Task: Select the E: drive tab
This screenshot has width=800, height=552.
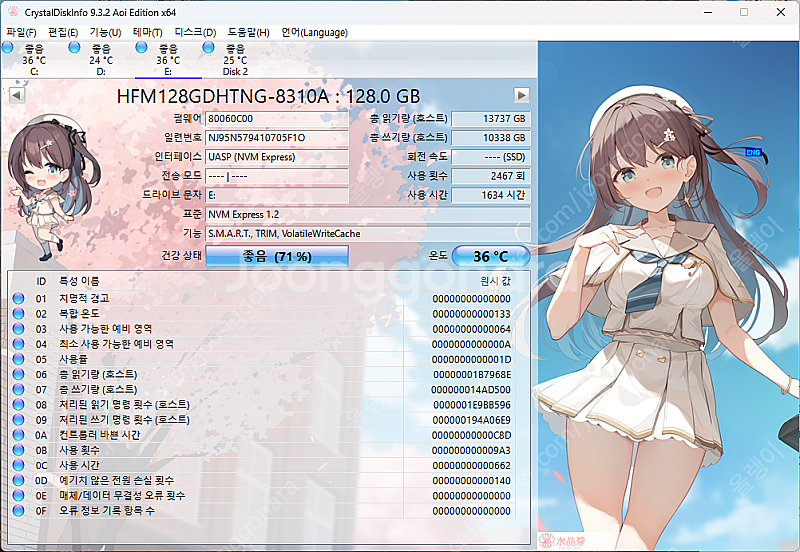Action: (x=168, y=60)
